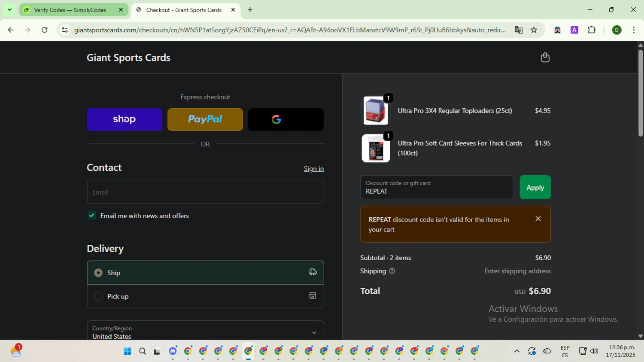This screenshot has width=644, height=362.
Task: Close the Verify Codes SimplyCodes tab
Action: click(x=121, y=10)
